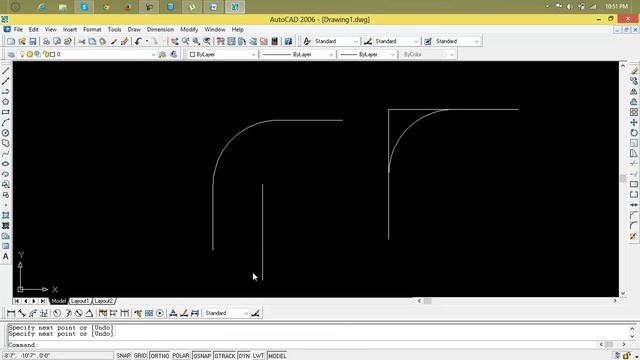This screenshot has height=360, width=640.
Task: Select the Erase tool in Modify toolbar
Action: [x=633, y=71]
